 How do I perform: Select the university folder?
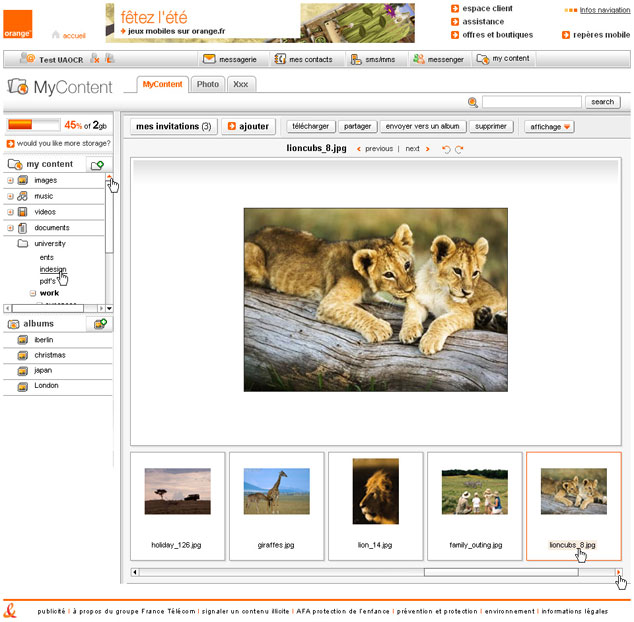pos(42,243)
